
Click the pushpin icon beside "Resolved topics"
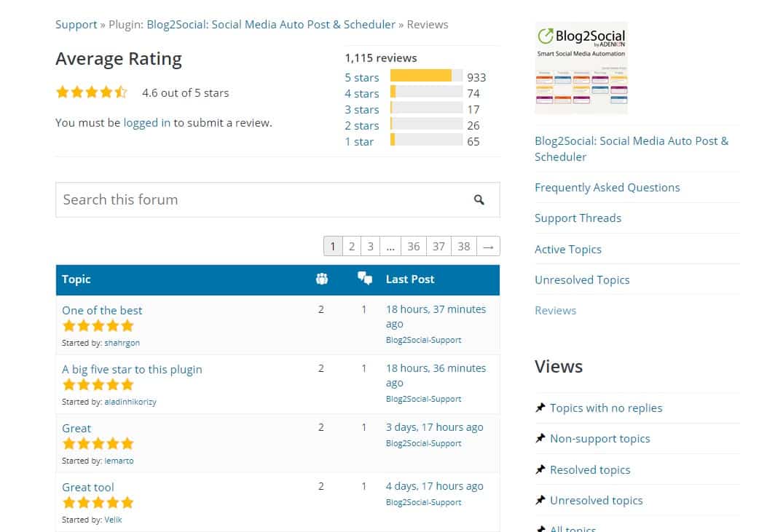[540, 469]
